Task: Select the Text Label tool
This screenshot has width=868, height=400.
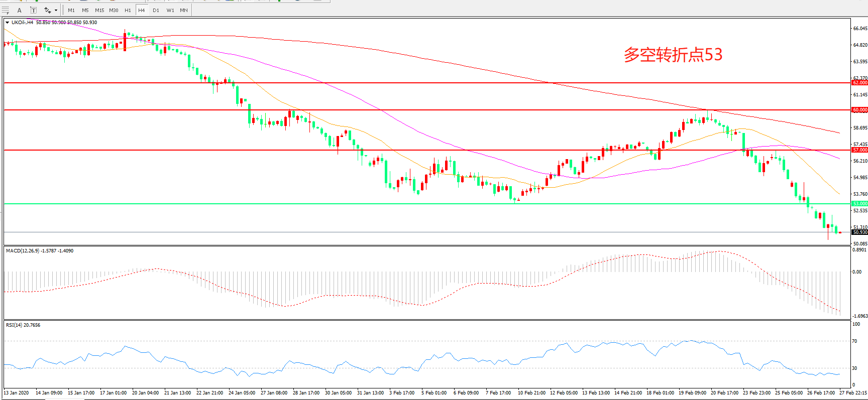Action: 33,10
